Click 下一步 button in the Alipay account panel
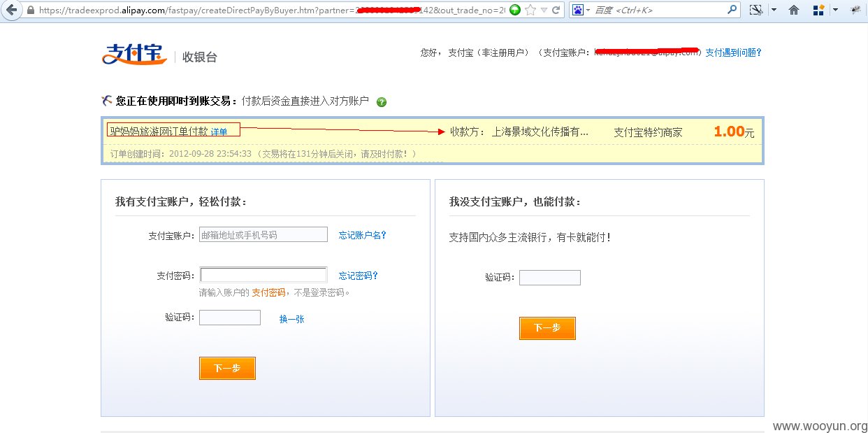This screenshot has width=868, height=433. 227,368
